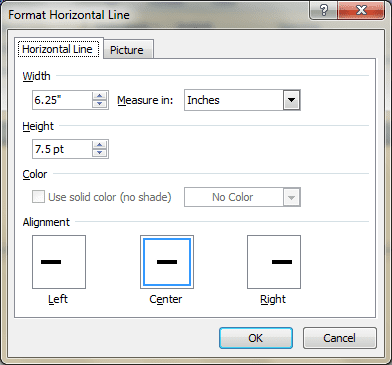Viewport: 392px width, 365px height.
Task: Click the Width section label
Action: (36, 76)
